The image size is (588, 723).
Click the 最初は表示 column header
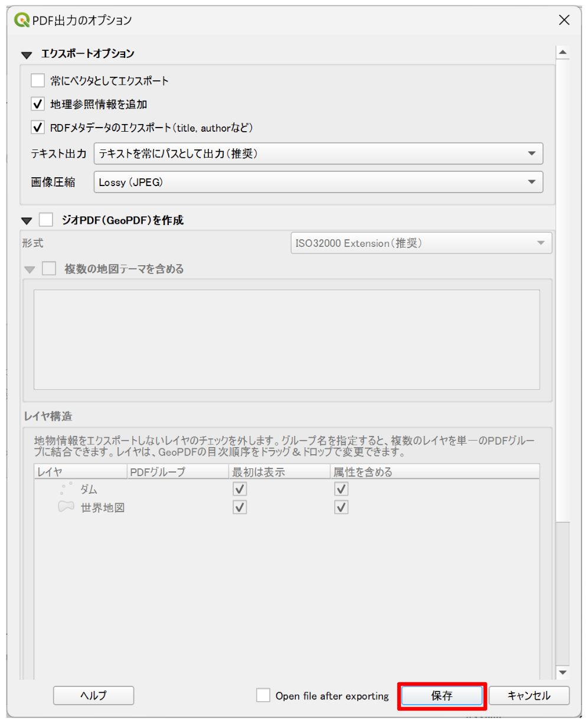pyautogui.click(x=280, y=472)
